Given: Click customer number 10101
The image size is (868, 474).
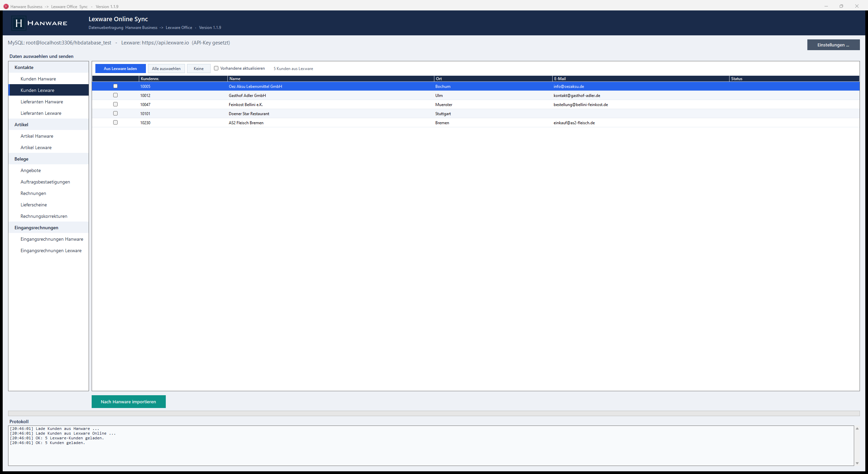Looking at the screenshot, I should pyautogui.click(x=145, y=114).
